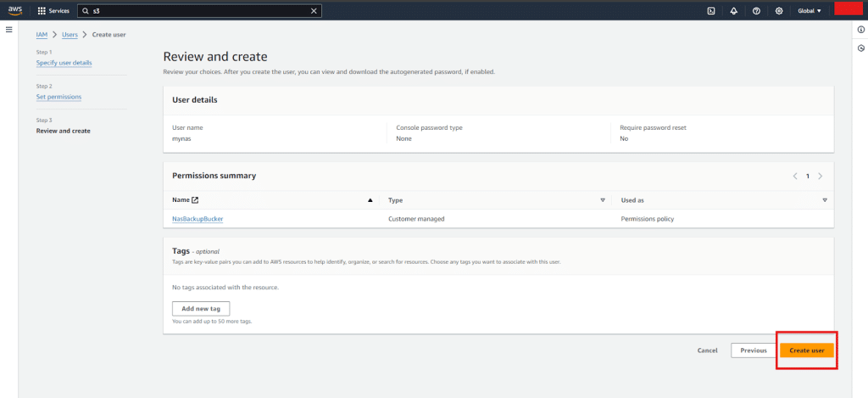
Task: Click inside the s3 search field
Action: point(195,11)
